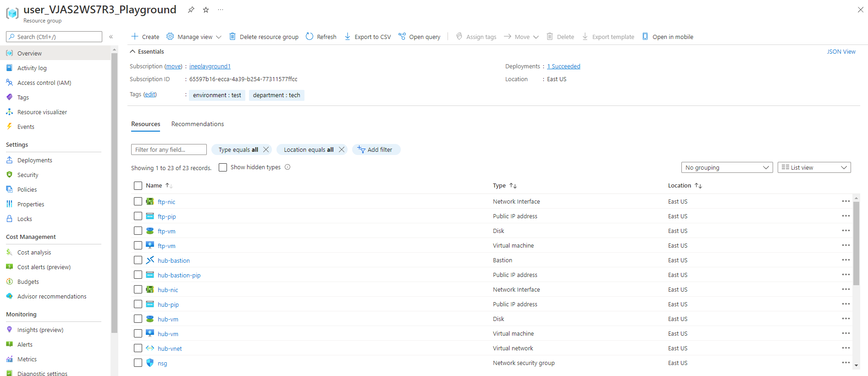The image size is (868, 376).
Task: Collapse the Essentials section
Action: pos(133,52)
